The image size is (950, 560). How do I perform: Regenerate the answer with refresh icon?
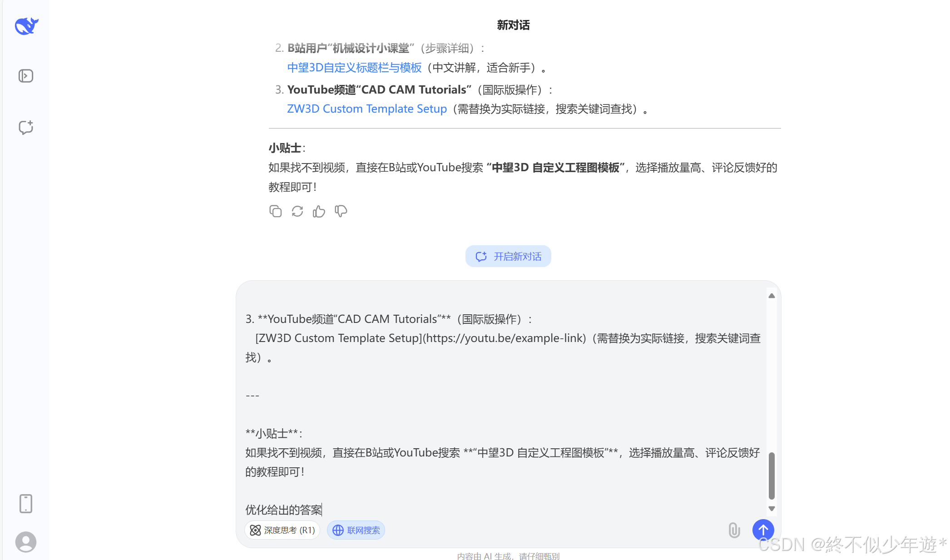(x=297, y=211)
